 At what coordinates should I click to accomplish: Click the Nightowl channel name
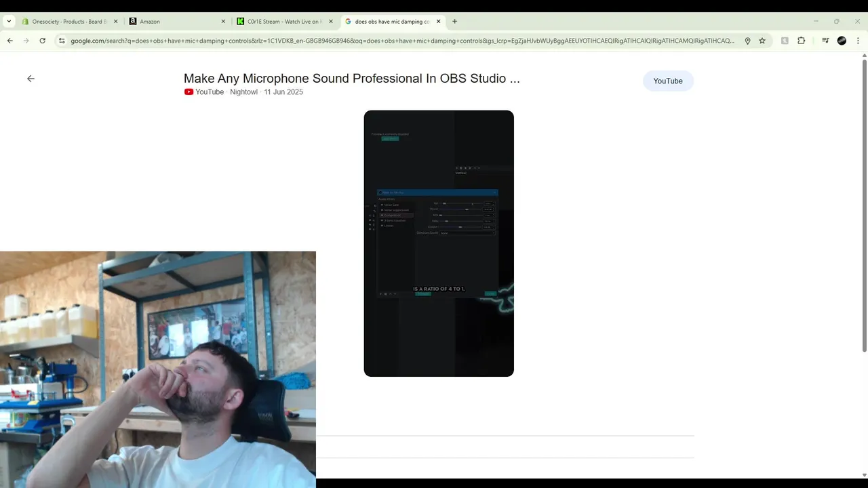click(243, 92)
